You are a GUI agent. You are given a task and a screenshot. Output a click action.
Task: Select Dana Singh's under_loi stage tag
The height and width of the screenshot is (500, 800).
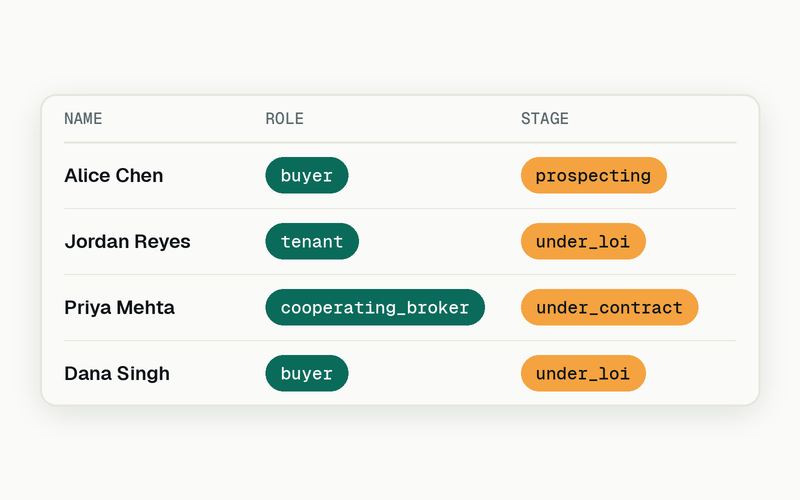click(583, 373)
